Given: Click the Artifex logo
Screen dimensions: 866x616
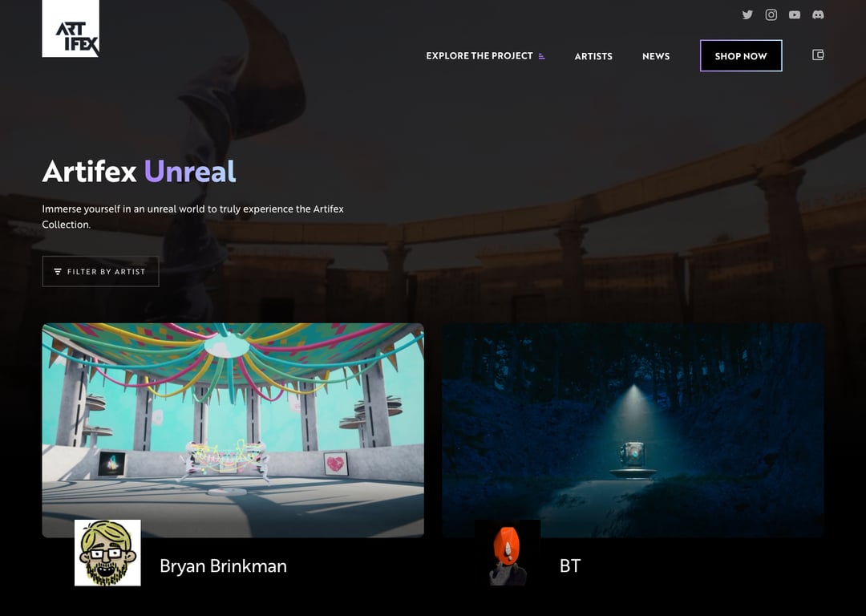Looking at the screenshot, I should [x=71, y=29].
